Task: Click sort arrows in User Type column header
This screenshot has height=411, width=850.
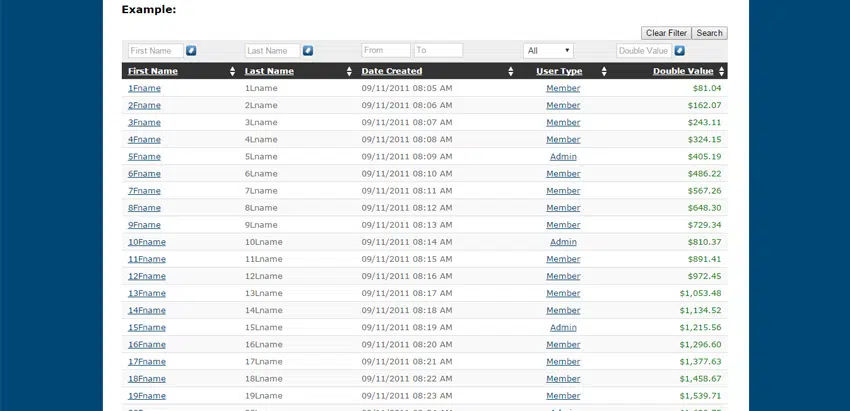Action: click(604, 71)
